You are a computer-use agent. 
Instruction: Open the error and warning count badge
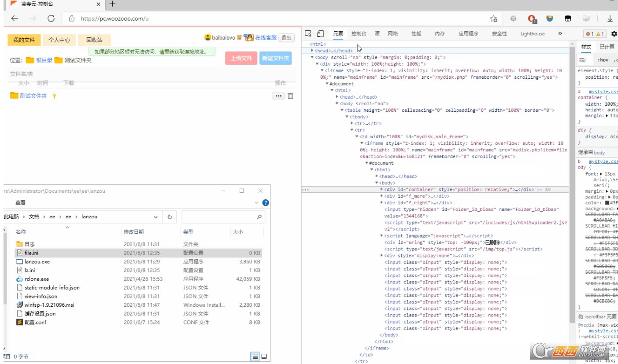click(x=595, y=34)
